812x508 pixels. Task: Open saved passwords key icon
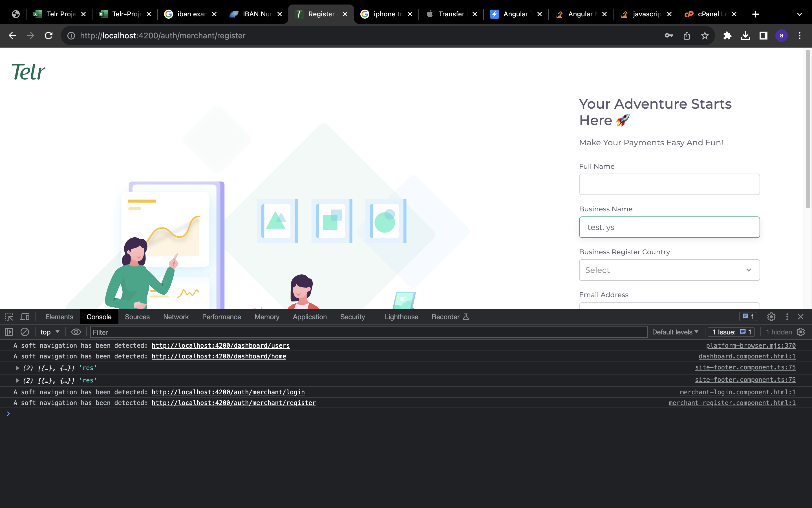coord(668,36)
